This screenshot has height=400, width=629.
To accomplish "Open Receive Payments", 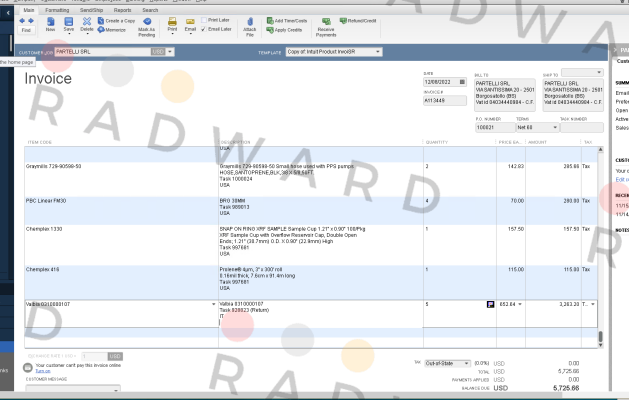I will 326,27.
